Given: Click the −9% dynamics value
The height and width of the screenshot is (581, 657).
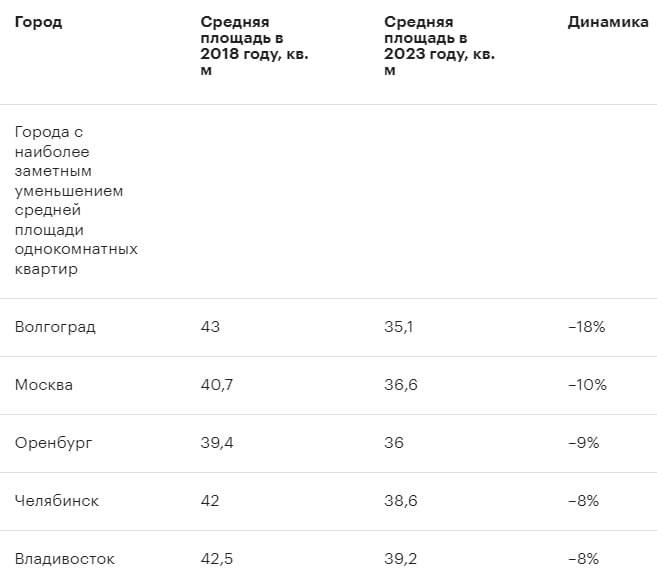Looking at the screenshot, I should pos(583,443).
